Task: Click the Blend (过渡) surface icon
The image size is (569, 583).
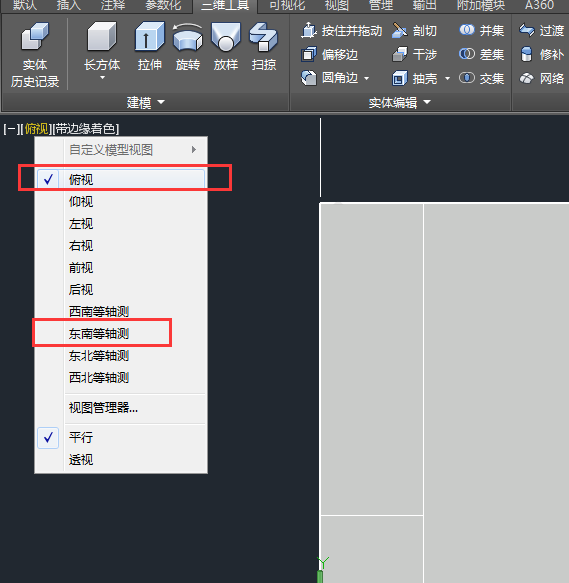Action: coord(527,30)
